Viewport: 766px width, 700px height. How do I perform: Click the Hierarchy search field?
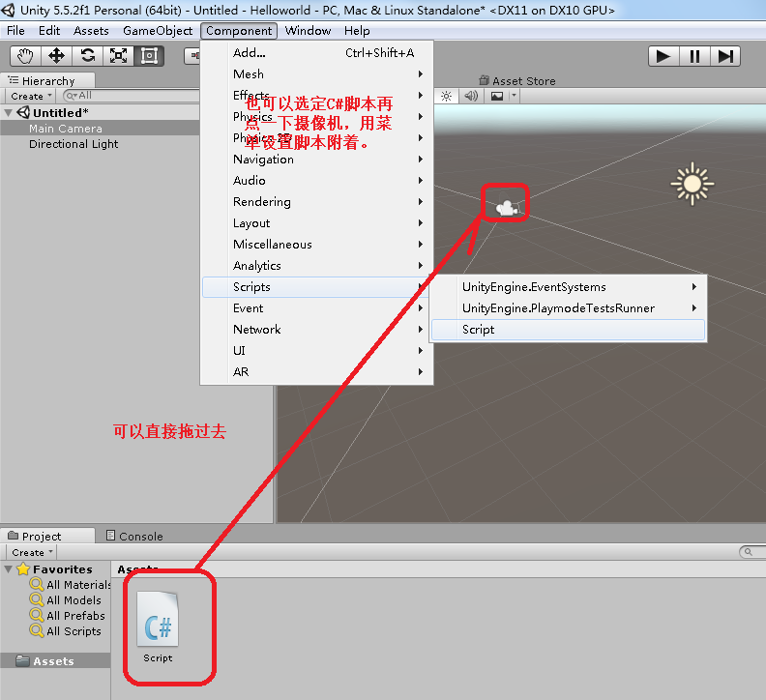pyautogui.click(x=131, y=96)
